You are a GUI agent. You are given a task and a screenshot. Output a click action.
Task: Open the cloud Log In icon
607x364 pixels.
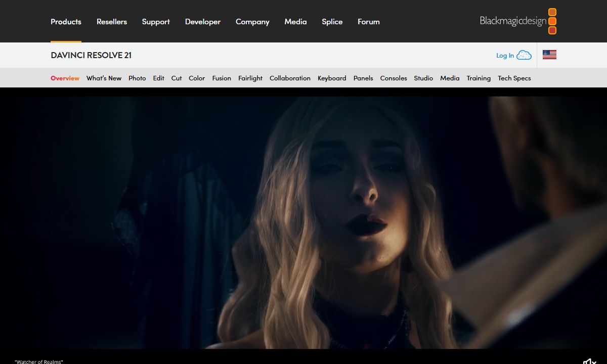[x=524, y=55]
